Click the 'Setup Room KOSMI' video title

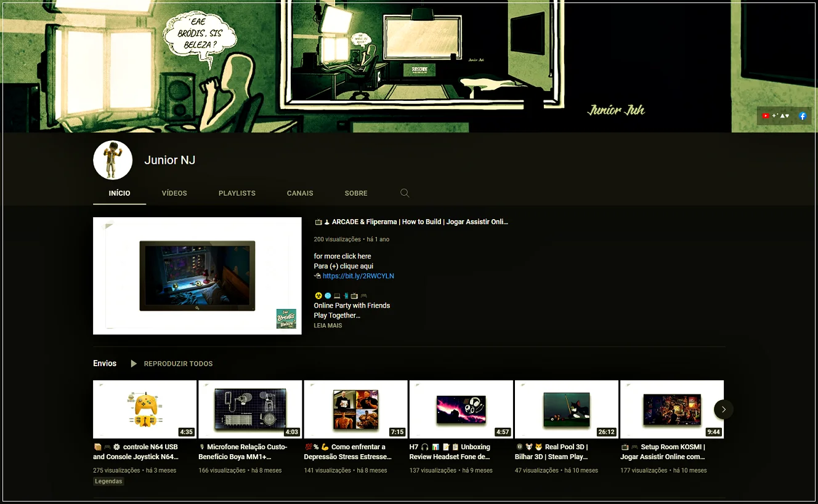pos(663,452)
